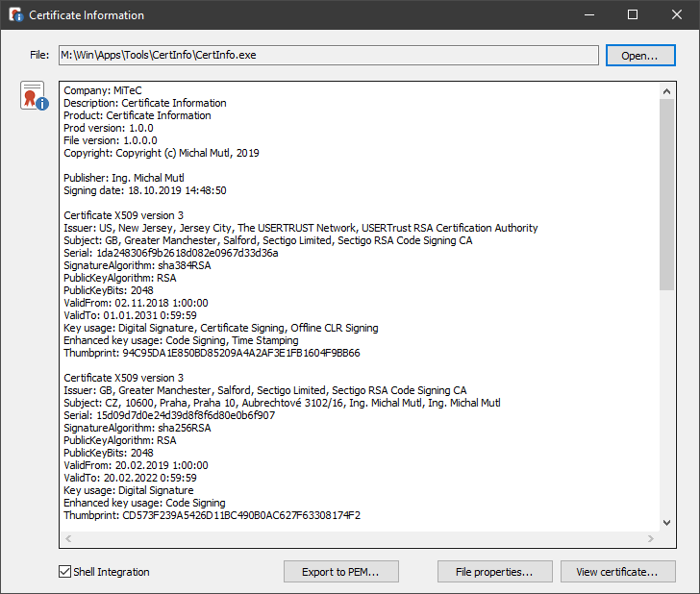
Task: Click the Open... button
Action: (x=640, y=56)
